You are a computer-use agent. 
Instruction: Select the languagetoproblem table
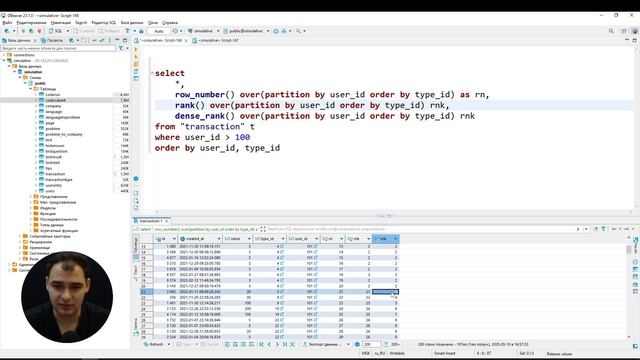click(x=62, y=118)
